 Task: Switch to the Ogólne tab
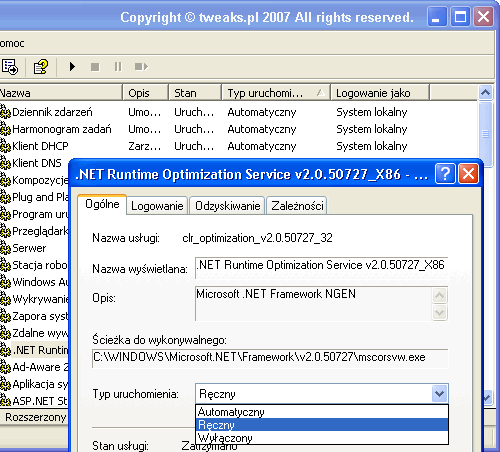[x=102, y=204]
